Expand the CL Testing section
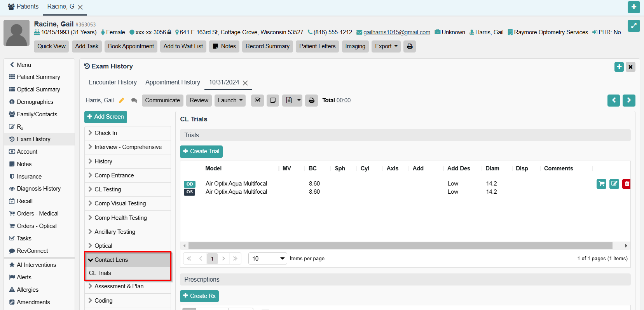The height and width of the screenshot is (310, 644). coord(108,189)
